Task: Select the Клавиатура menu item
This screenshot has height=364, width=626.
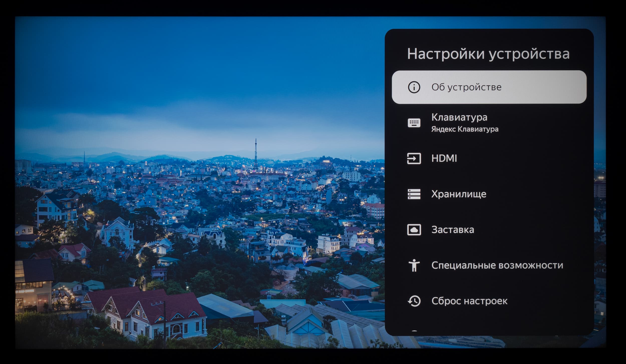Action: [x=459, y=117]
